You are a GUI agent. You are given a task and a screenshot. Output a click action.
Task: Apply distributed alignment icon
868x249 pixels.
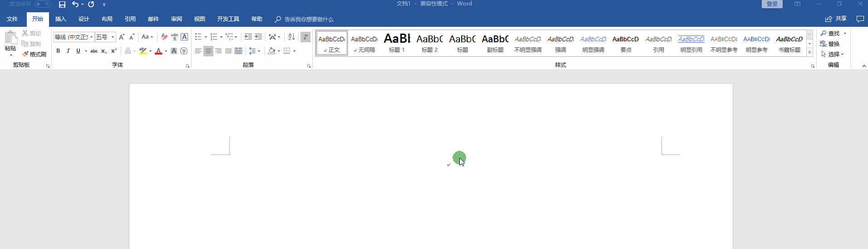coord(238,51)
